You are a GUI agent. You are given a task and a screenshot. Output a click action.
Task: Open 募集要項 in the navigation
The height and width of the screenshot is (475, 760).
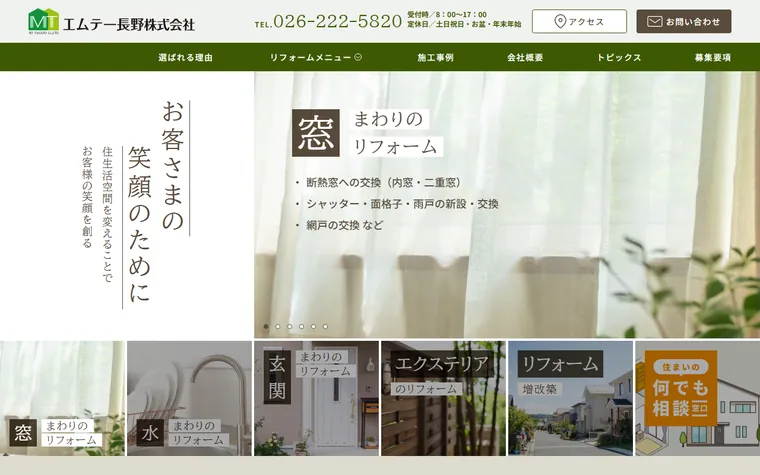point(712,57)
